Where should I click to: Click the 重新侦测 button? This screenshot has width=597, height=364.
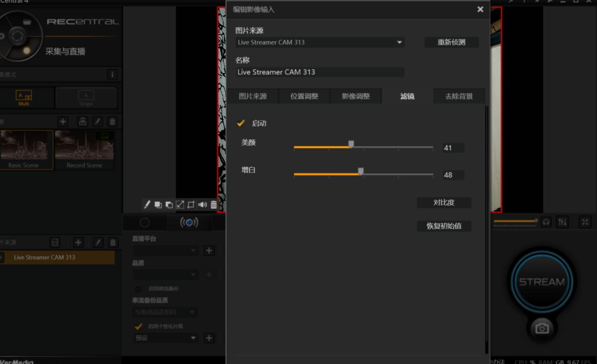point(451,42)
